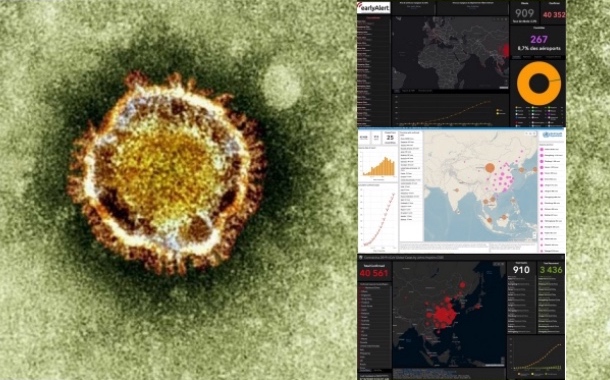Click the '8,7% des aéroports' label
The height and width of the screenshot is (380, 610).
(538, 48)
